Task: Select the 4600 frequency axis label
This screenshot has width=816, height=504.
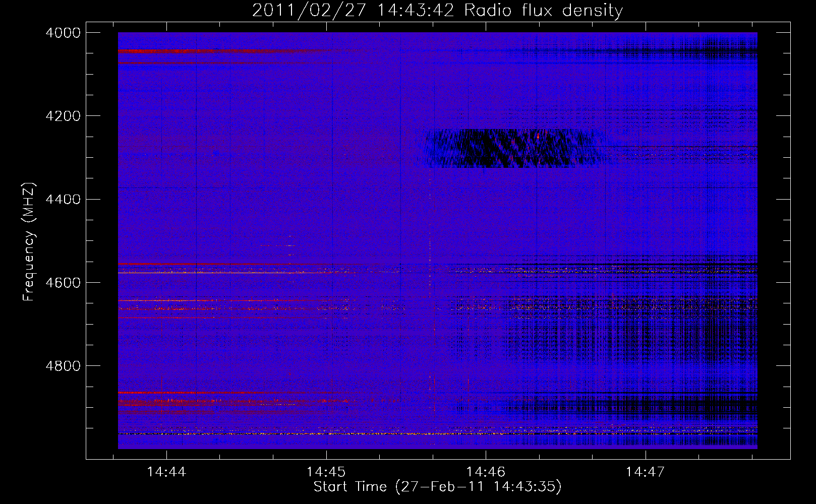Action: point(63,282)
